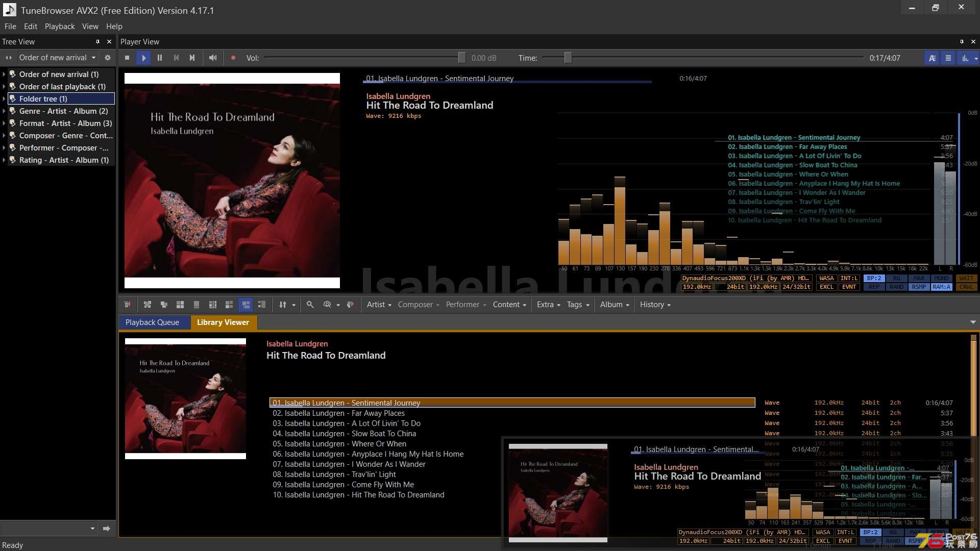The height and width of the screenshot is (551, 980).
Task: Toggle the MAX indicator
Action: (x=919, y=279)
